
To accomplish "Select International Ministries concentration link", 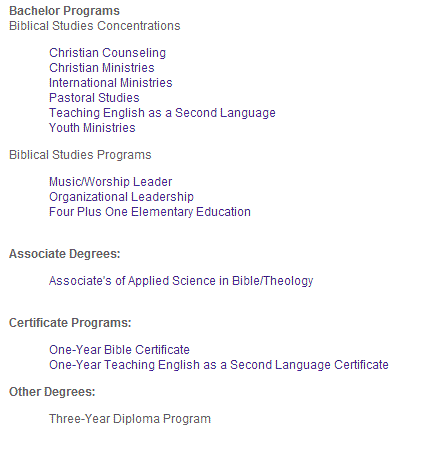I will [111, 83].
